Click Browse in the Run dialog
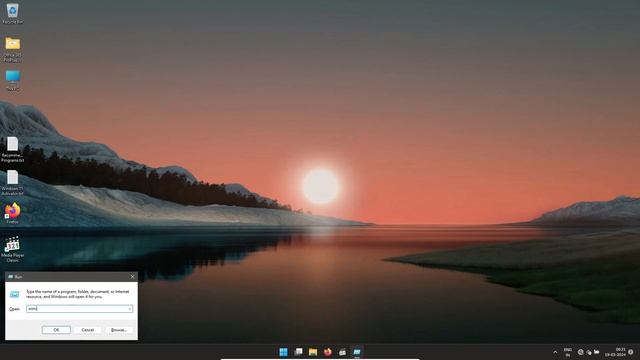Screen dimensions: 640x360 pyautogui.click(x=119, y=330)
